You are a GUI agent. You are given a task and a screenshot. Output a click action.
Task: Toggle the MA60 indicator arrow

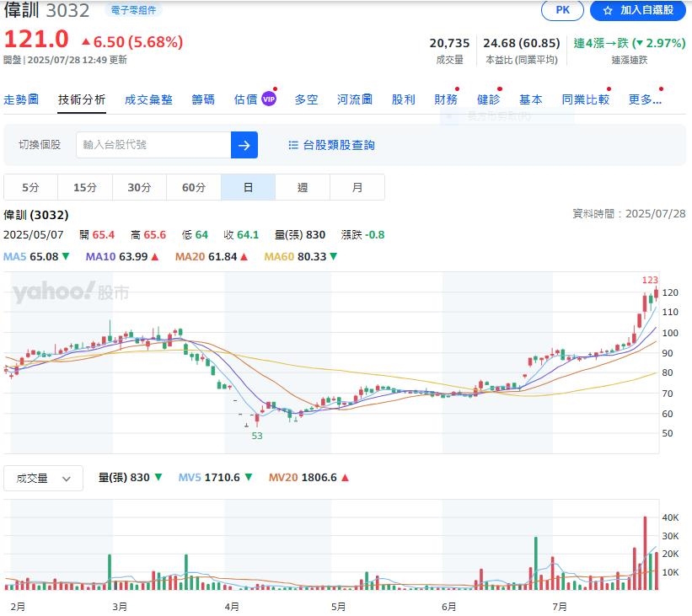coord(334,256)
